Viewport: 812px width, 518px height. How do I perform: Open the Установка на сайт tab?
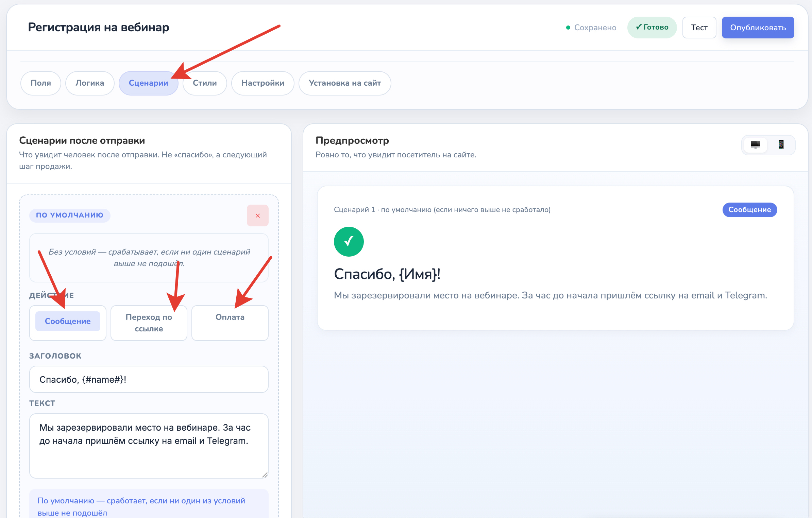(345, 83)
